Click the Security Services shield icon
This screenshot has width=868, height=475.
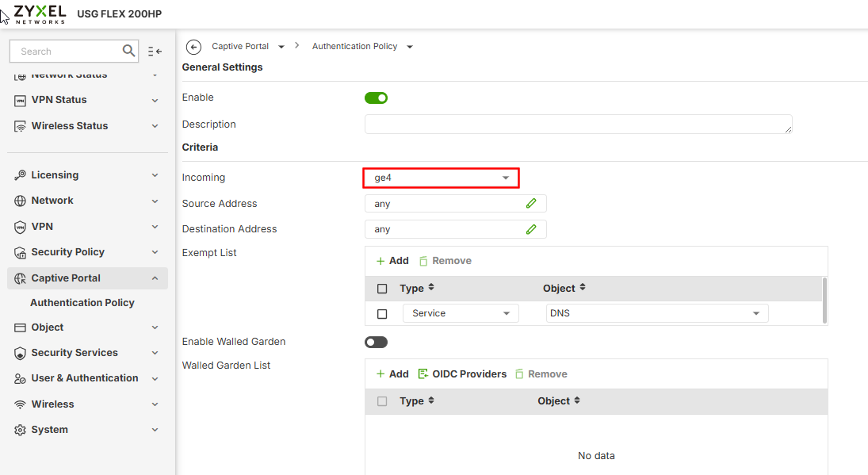[x=20, y=353]
